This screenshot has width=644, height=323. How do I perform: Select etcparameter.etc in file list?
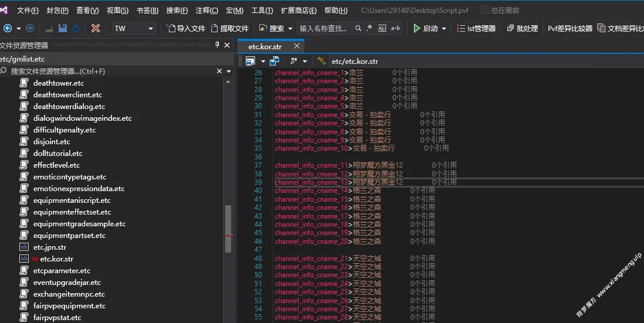point(62,270)
